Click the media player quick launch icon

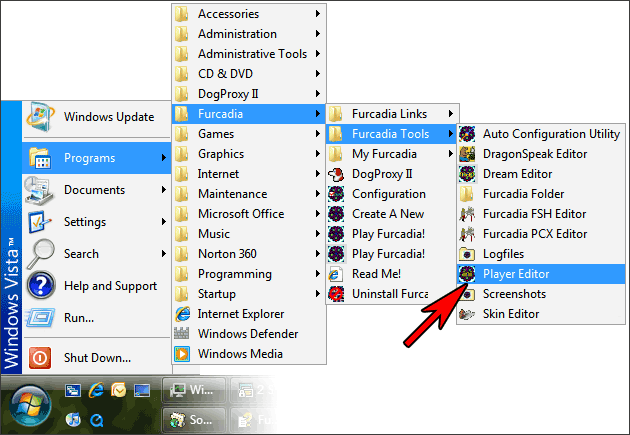(73, 419)
